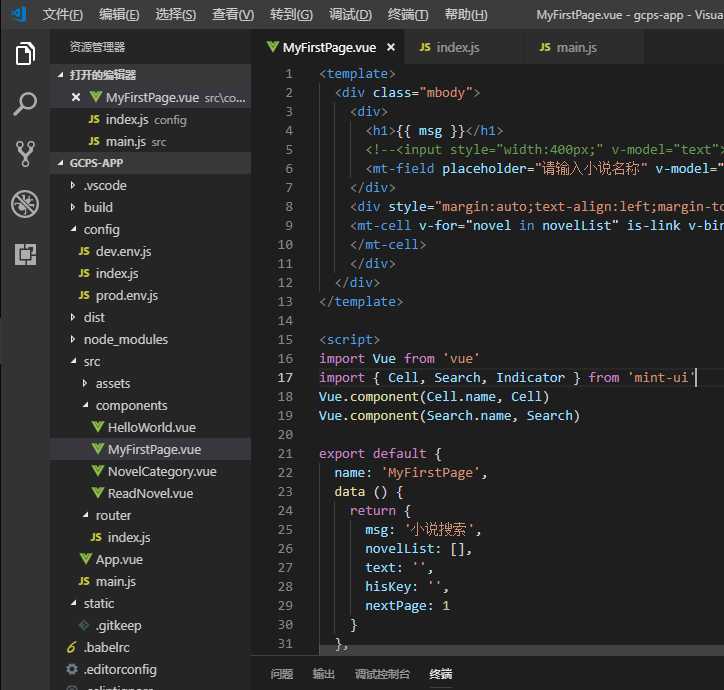Click JS icon on the index.js tab
The width and height of the screenshot is (724, 690).
(x=425, y=47)
